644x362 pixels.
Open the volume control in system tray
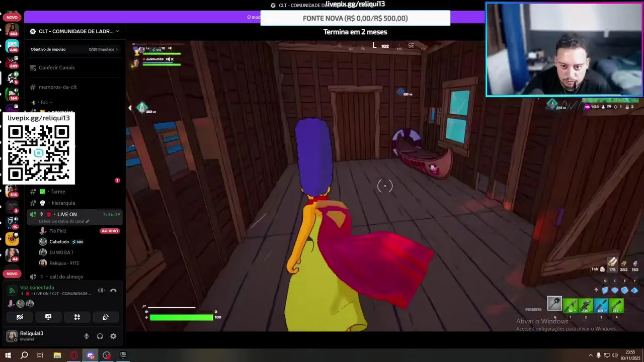pyautogui.click(x=615, y=355)
